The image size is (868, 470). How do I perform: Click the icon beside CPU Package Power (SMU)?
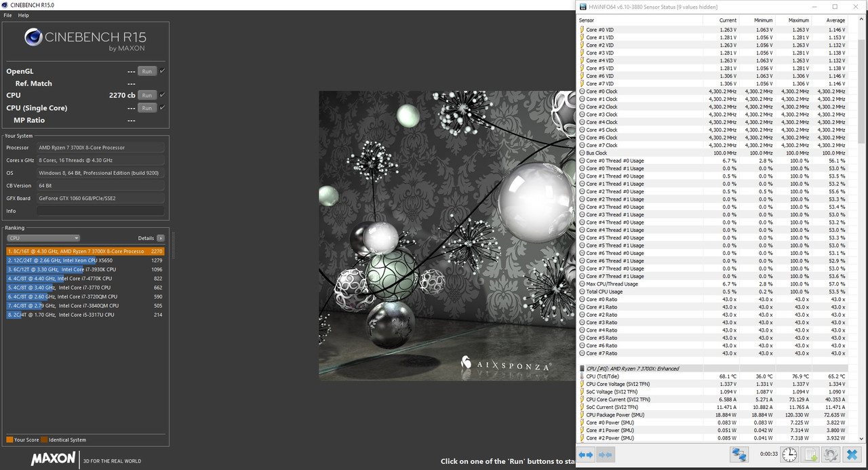[x=583, y=415]
